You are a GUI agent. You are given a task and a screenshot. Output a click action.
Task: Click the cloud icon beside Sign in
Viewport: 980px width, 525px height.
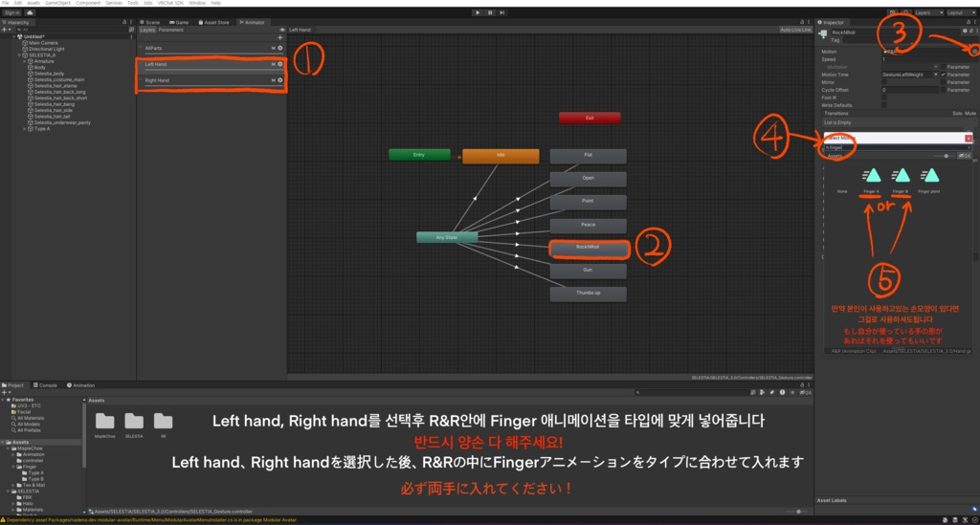[30, 12]
